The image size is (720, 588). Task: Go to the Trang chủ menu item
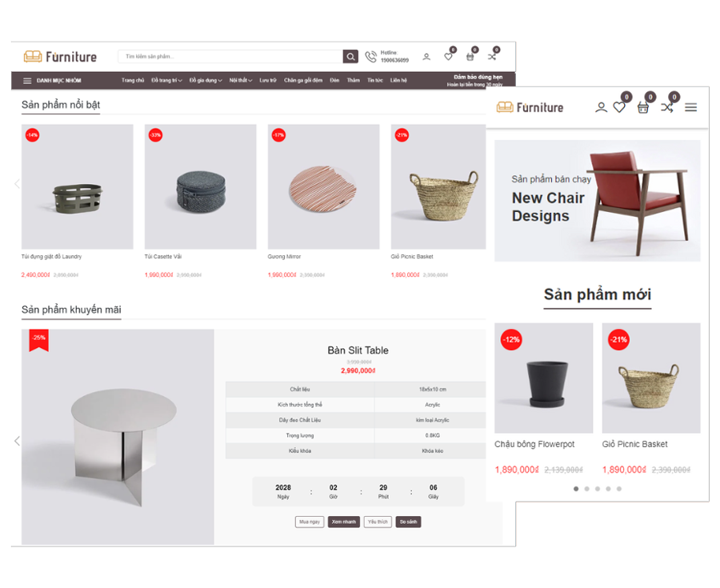click(133, 80)
